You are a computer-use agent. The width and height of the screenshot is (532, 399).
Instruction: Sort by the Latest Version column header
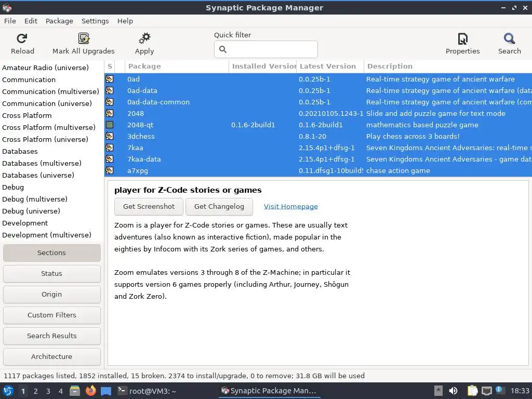(330, 66)
